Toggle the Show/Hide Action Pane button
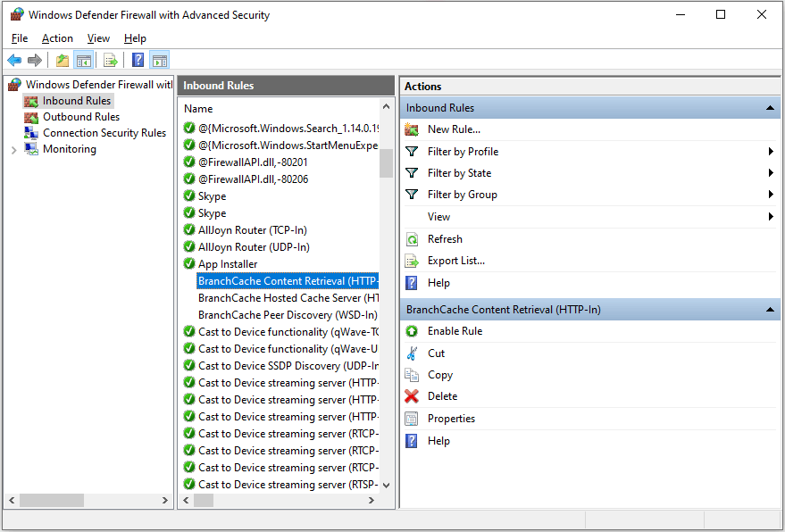Viewport: 785px width, 532px height. click(160, 61)
